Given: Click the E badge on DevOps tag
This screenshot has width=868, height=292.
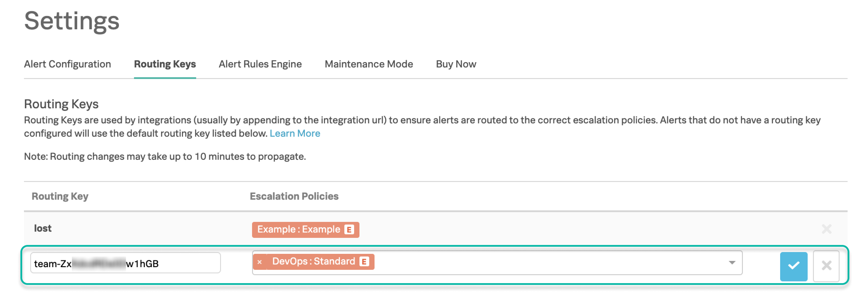Looking at the screenshot, I should (x=364, y=262).
